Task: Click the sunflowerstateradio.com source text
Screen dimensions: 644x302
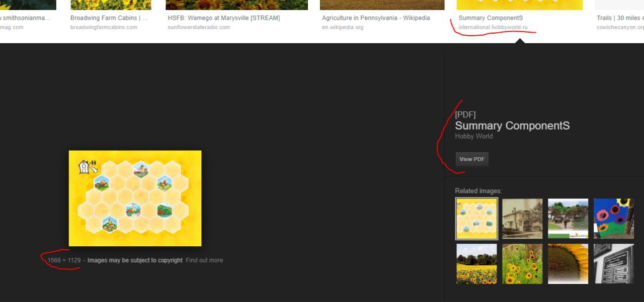Action: 199,27
